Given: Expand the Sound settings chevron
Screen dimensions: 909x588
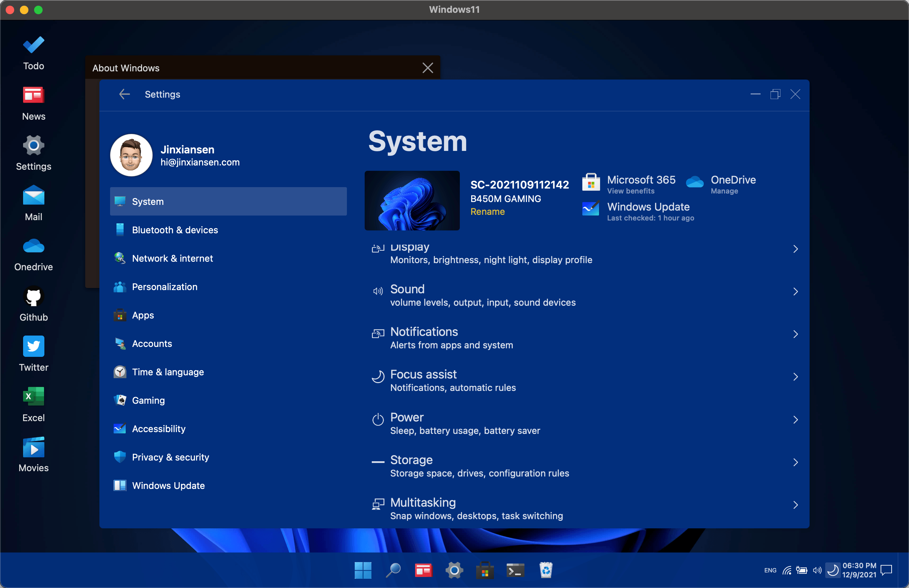Looking at the screenshot, I should coord(795,292).
